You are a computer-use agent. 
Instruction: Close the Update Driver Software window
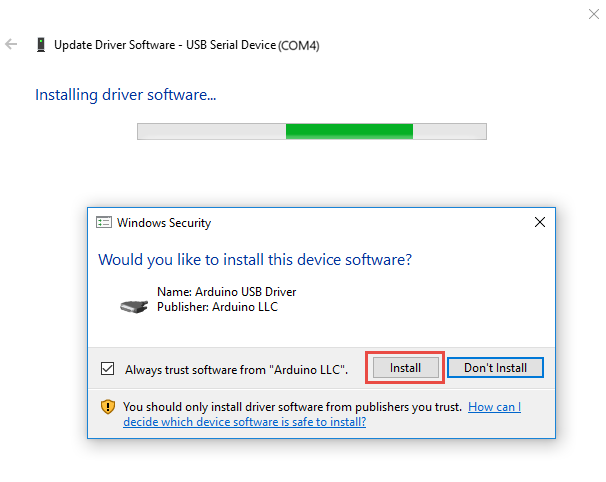594,14
